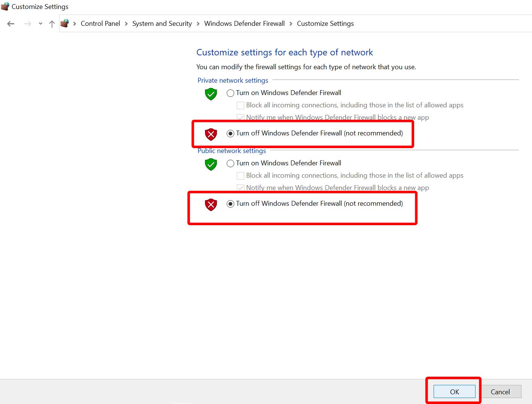This screenshot has height=404, width=532.
Task: Expand the chevron after Control Panel breadcrumb
Action: pyautogui.click(x=126, y=24)
